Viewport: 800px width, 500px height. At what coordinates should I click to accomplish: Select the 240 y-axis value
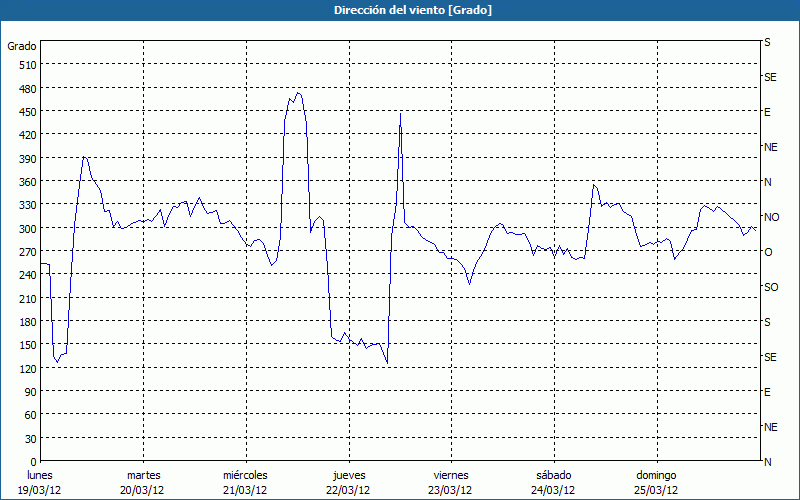coord(28,275)
